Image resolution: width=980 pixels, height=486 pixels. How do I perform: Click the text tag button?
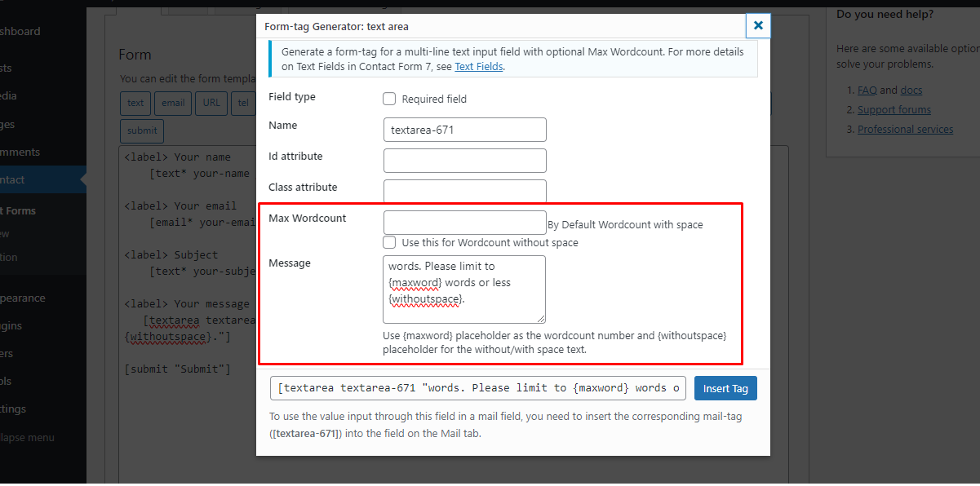(135, 103)
